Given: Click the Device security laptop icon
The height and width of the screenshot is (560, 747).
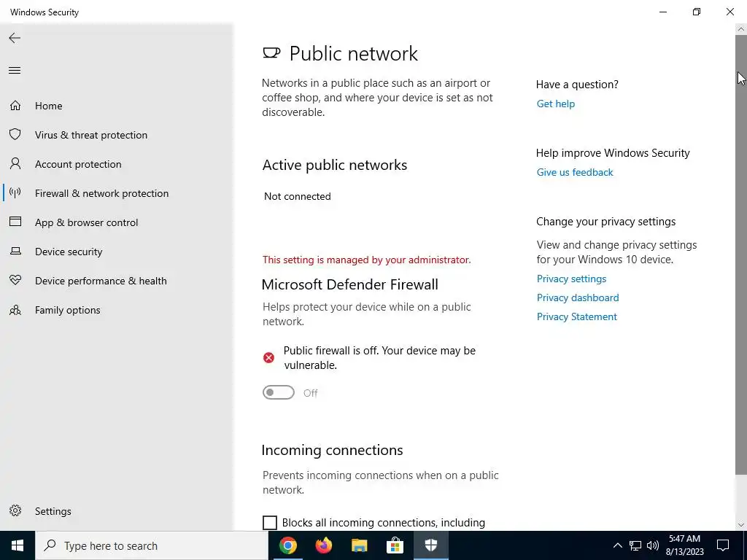Looking at the screenshot, I should [x=15, y=251].
